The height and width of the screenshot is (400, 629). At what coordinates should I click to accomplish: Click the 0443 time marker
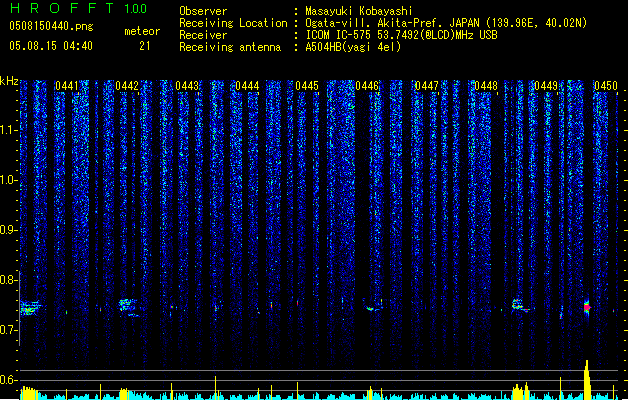click(x=187, y=86)
